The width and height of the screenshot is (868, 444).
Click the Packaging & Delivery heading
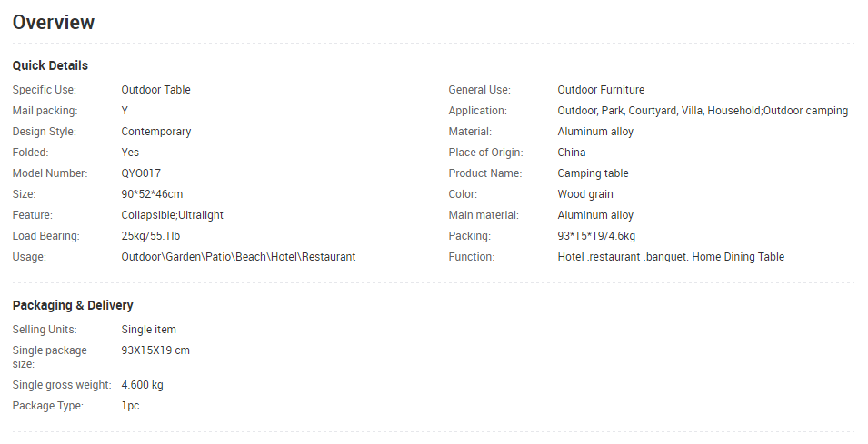tap(73, 305)
